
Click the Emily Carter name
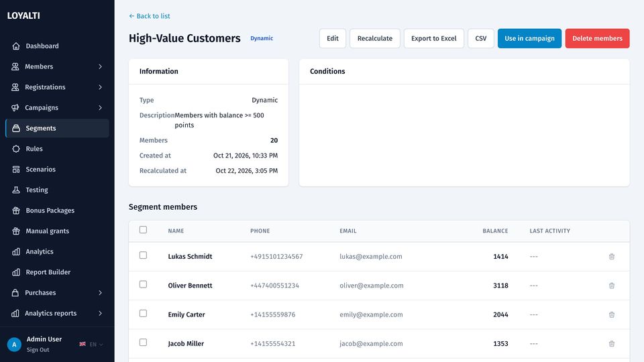click(186, 315)
